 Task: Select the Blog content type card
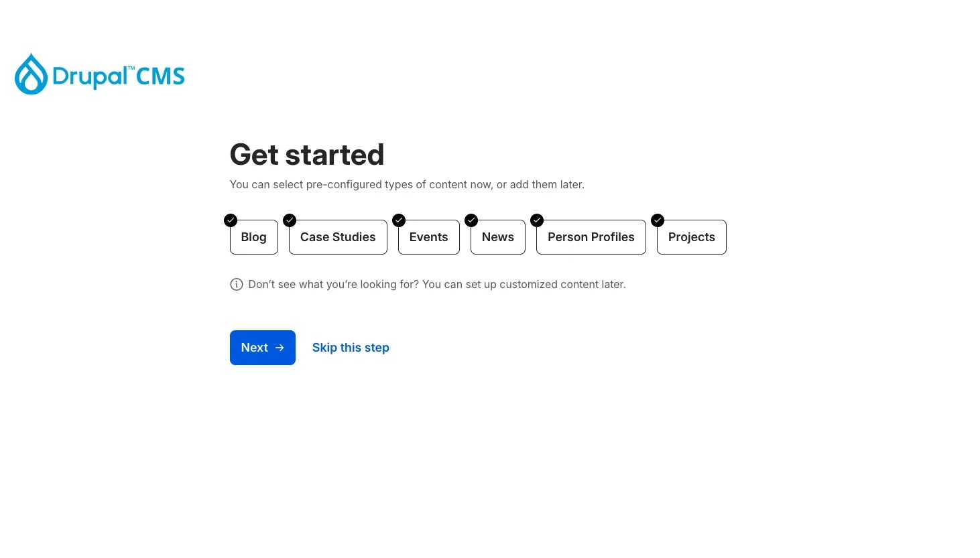253,237
